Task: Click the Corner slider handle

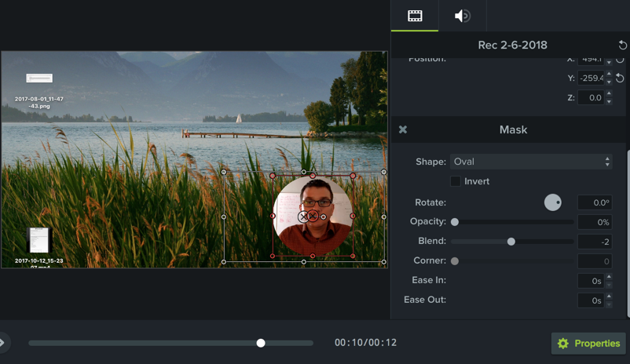Action: click(454, 261)
